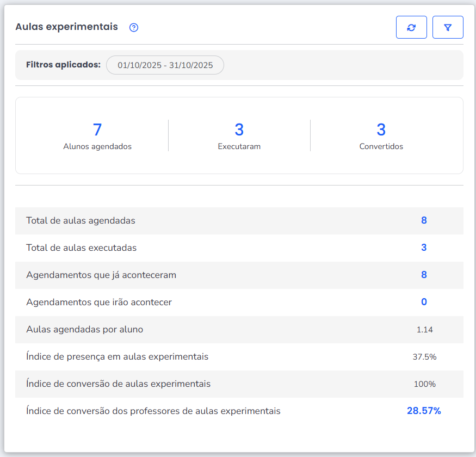476x457 pixels.
Task: Click Agendamentos que irão acontecer value 0
Action: (424, 302)
